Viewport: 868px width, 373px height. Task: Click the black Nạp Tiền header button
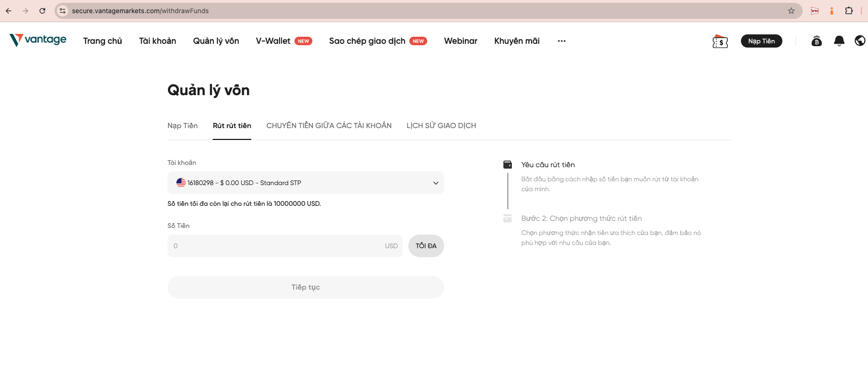[761, 41]
